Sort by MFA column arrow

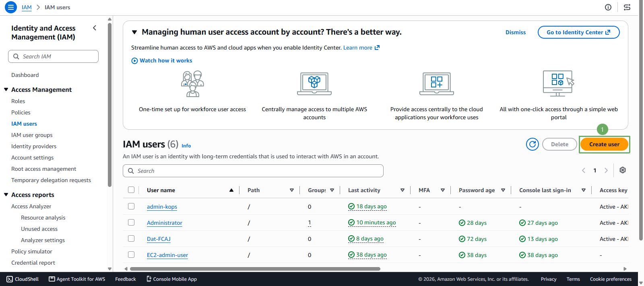[443, 190]
